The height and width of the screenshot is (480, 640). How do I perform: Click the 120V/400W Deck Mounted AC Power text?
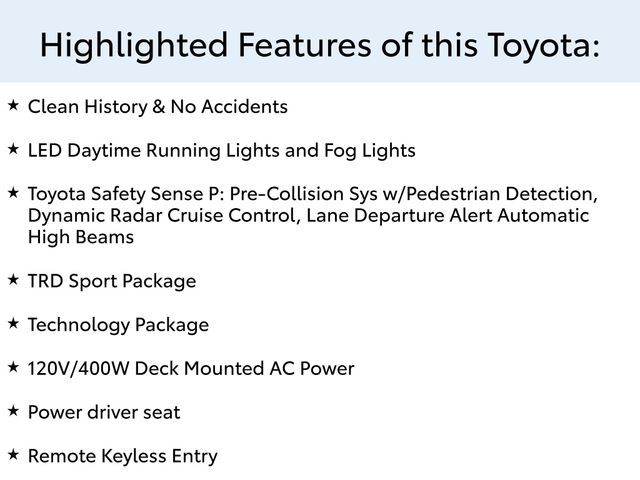(x=191, y=369)
